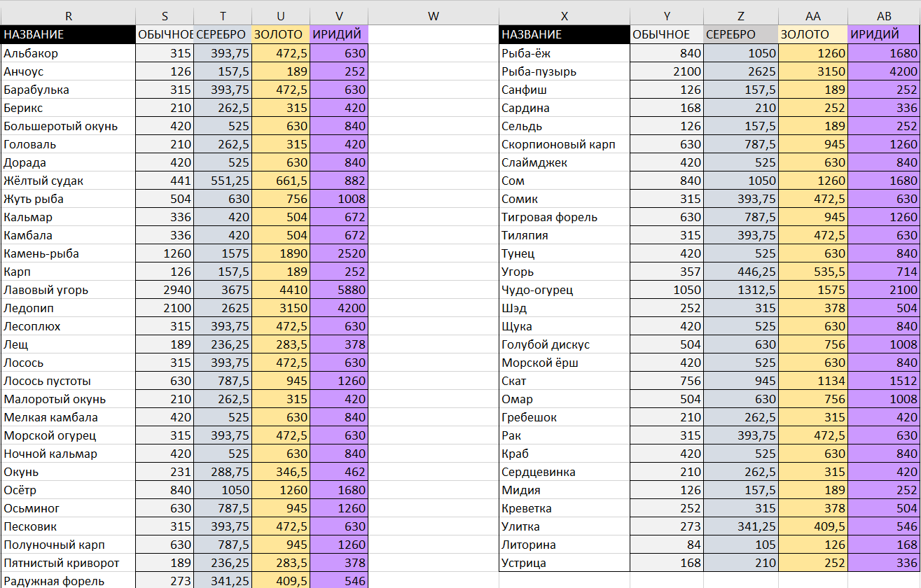Select the "Сердцевинка" name cell
Image resolution: width=921 pixels, height=588 pixels.
tap(565, 472)
